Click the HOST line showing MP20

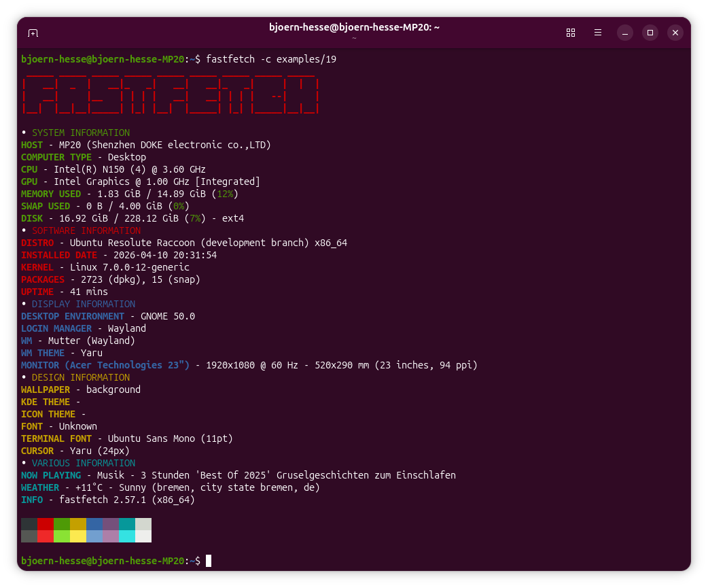point(146,145)
